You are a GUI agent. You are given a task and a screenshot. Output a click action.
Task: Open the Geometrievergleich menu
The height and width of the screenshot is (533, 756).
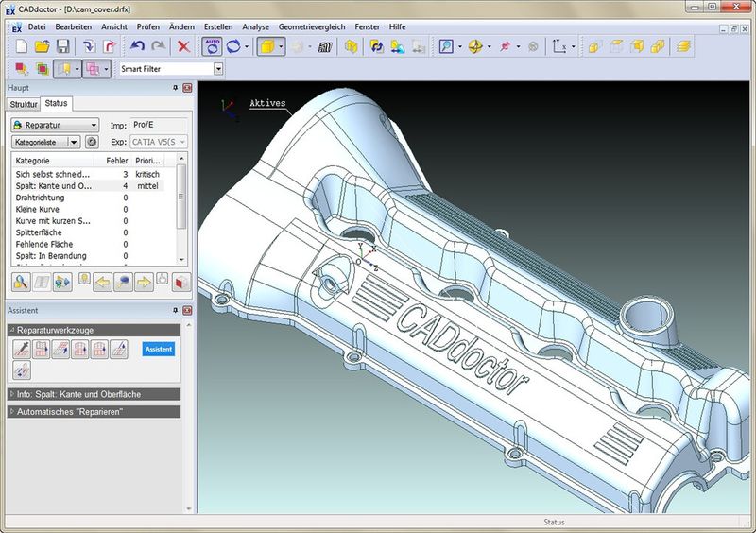[x=312, y=27]
